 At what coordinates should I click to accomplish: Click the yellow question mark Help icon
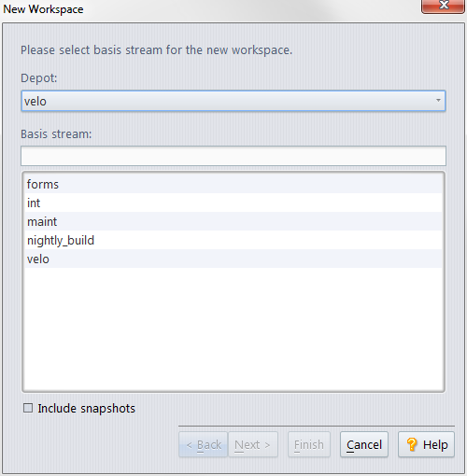point(412,444)
